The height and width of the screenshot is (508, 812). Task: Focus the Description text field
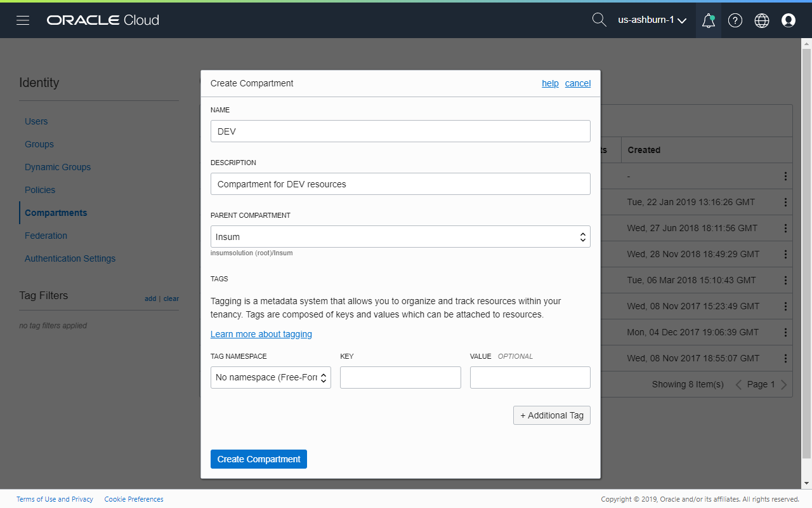400,184
